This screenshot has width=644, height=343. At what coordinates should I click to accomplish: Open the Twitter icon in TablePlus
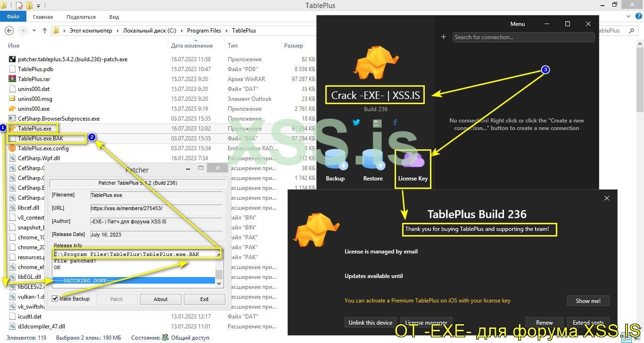click(356, 123)
